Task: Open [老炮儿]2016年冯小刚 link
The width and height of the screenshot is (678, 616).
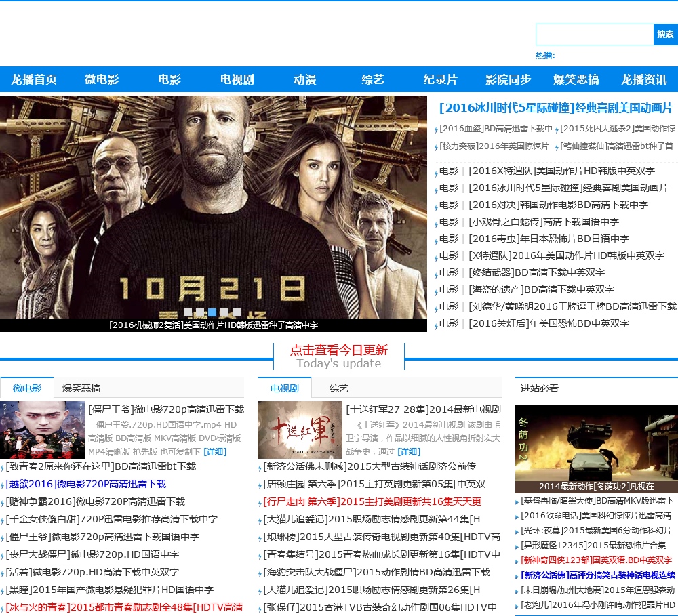Action: [x=597, y=605]
